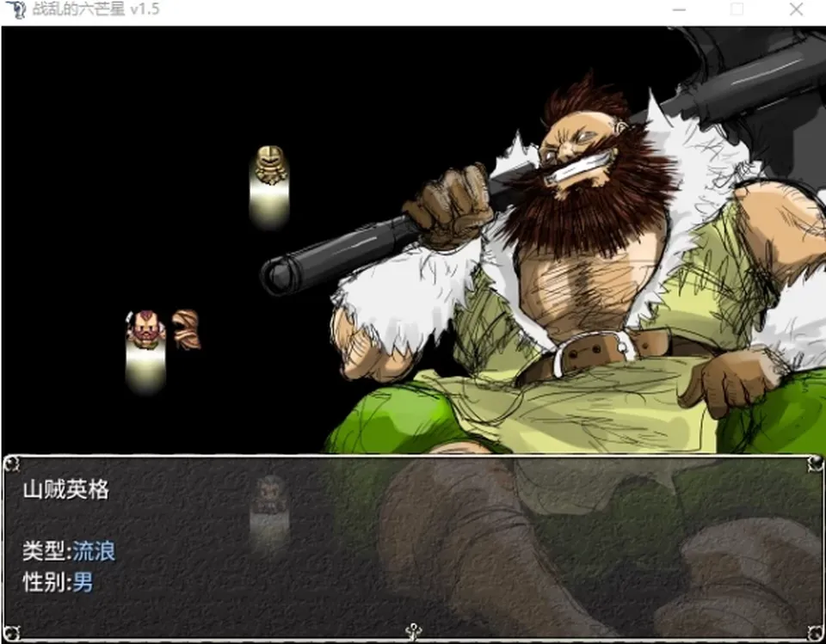Click the blue type value 流浪
Image resolution: width=826 pixels, height=644 pixels.
point(94,551)
